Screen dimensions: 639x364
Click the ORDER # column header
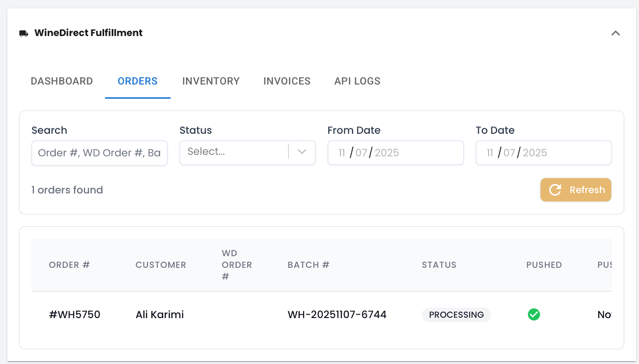69,265
